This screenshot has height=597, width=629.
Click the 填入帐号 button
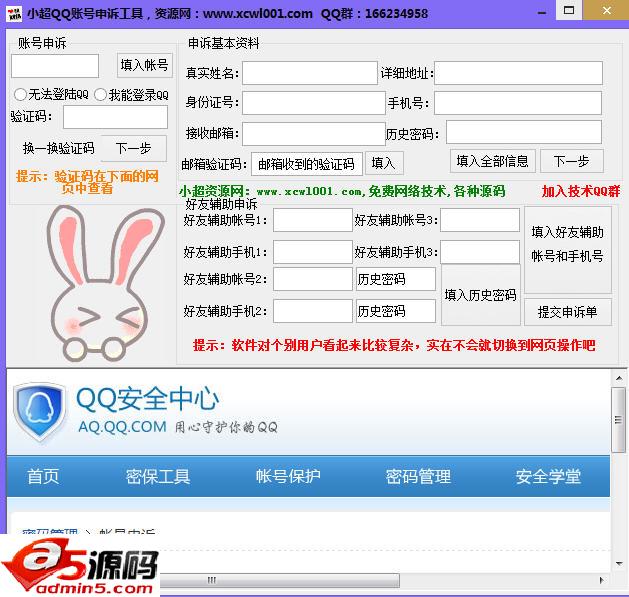(145, 65)
